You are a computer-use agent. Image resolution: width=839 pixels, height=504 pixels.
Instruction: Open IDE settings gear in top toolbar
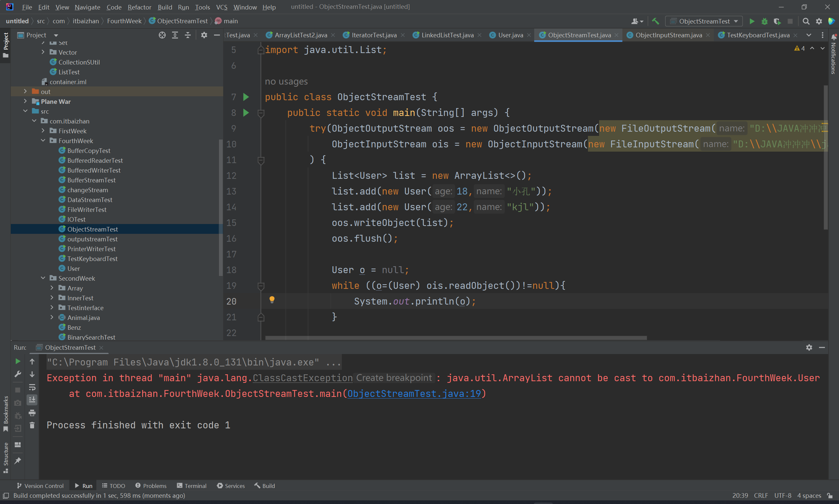pyautogui.click(x=819, y=21)
